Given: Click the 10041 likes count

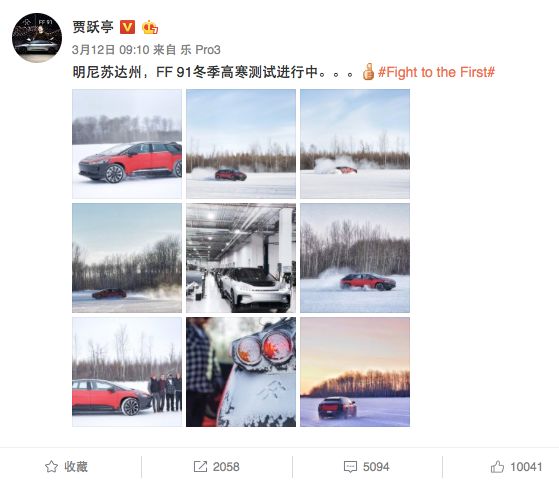Looking at the screenshot, I should (526, 466).
